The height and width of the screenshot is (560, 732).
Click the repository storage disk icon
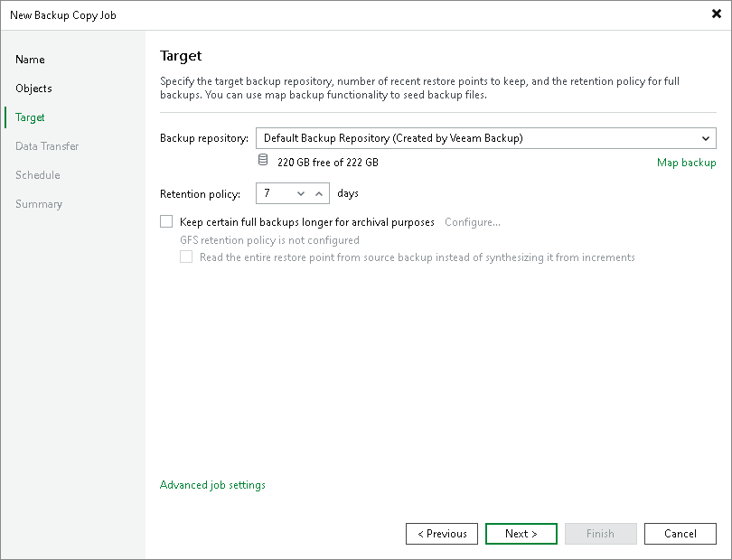pos(262,159)
